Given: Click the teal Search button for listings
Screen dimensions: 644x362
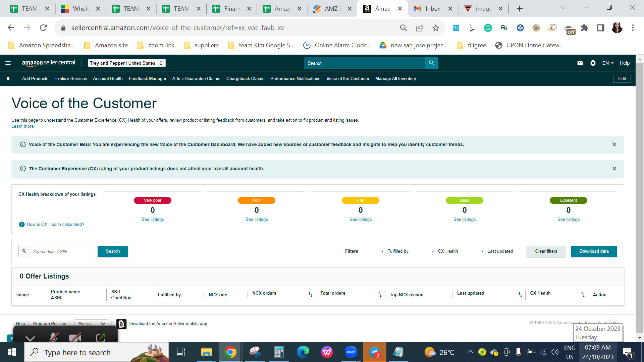Looking at the screenshot, I should click(x=113, y=251).
